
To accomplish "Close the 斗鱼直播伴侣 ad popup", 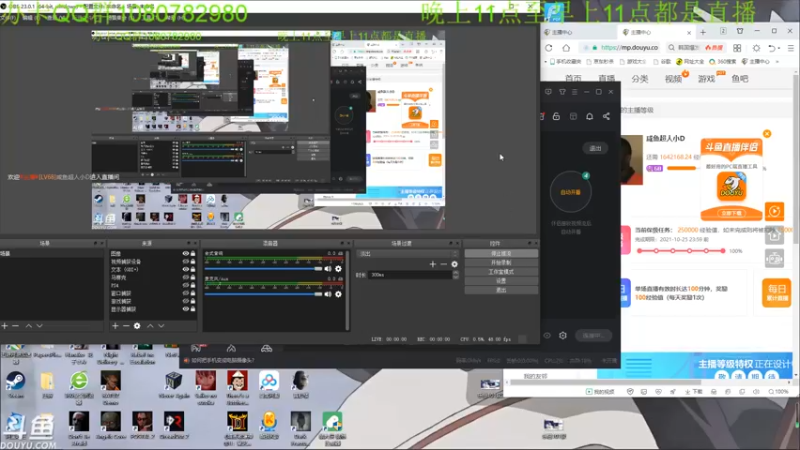I will click(767, 134).
